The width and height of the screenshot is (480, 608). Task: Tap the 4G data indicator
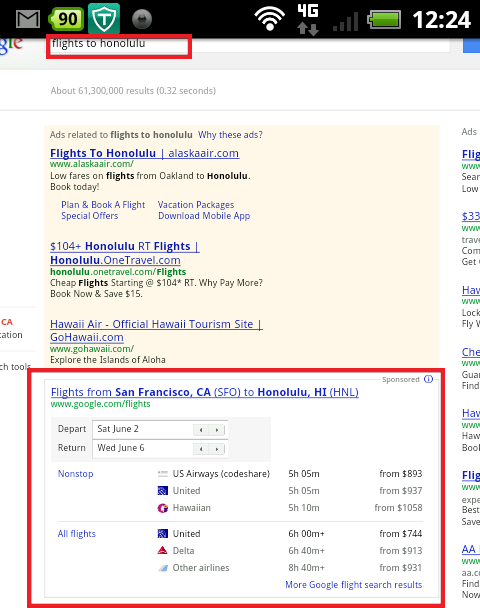(308, 19)
